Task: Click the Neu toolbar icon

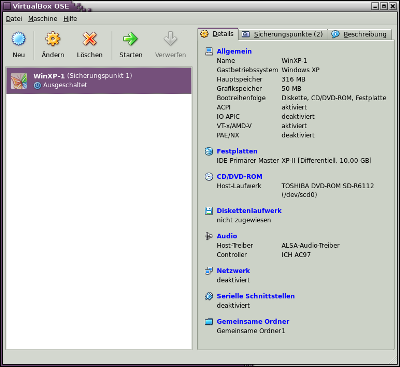Action: coord(19,39)
